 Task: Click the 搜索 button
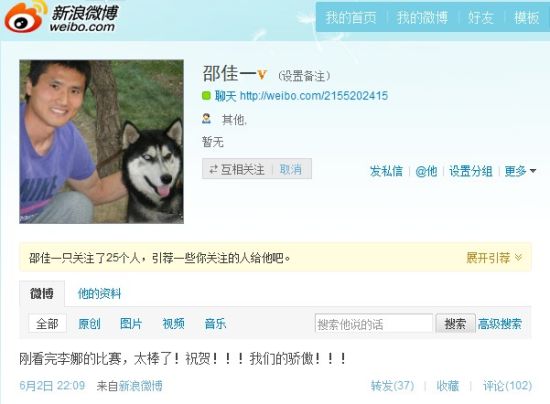coord(455,323)
